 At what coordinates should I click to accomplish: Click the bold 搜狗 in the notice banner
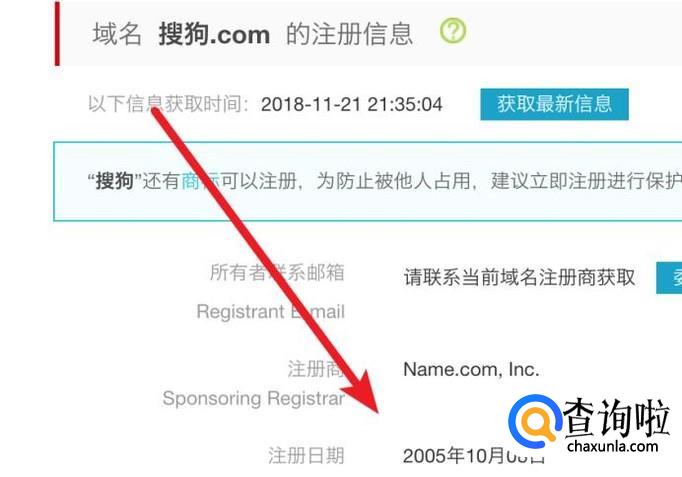pyautogui.click(x=114, y=181)
